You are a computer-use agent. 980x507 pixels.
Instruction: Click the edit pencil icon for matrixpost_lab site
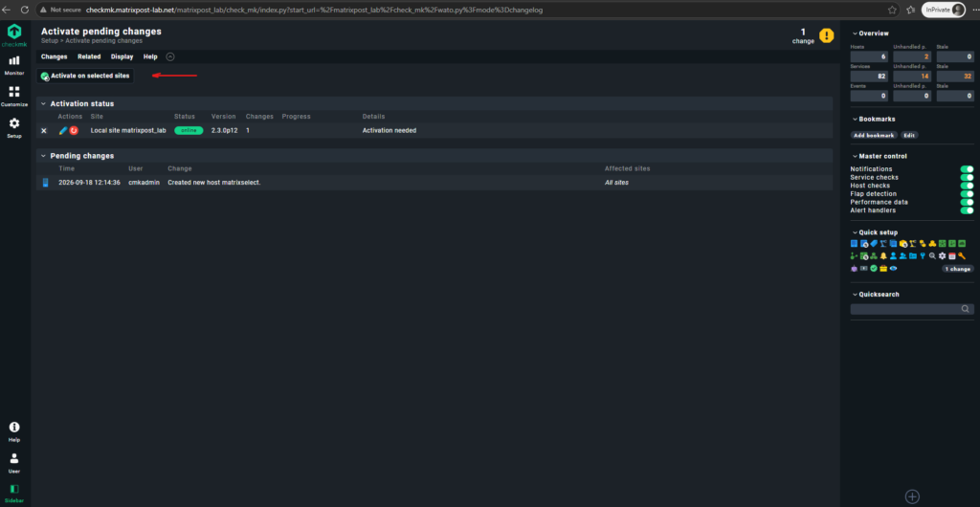point(62,130)
